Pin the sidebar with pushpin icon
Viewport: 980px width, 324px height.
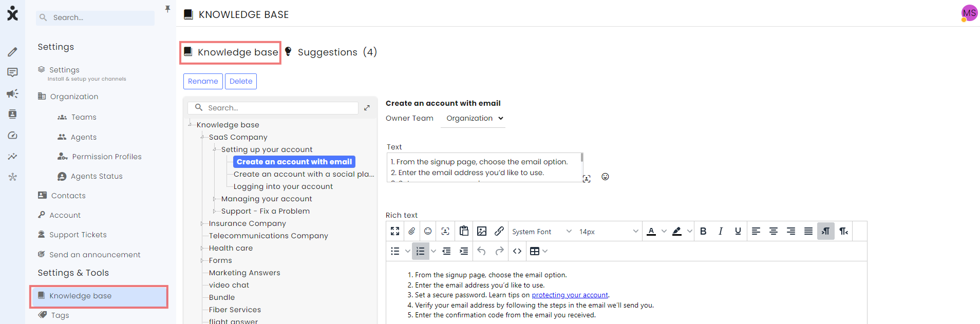[x=167, y=9]
